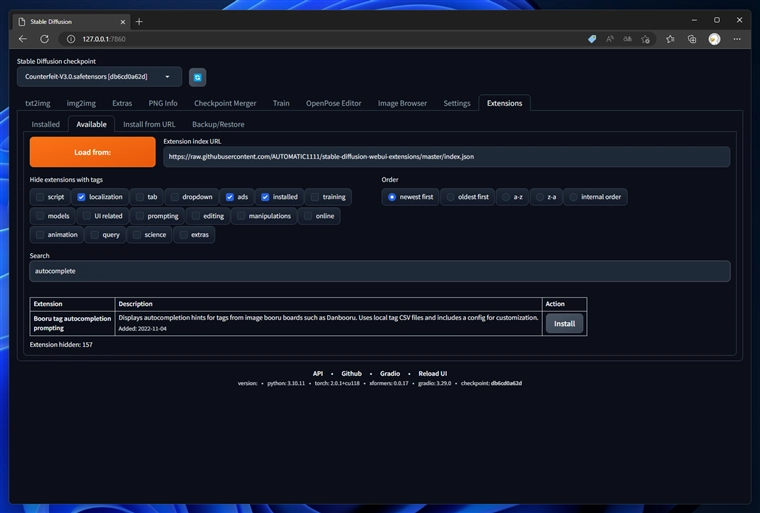The width and height of the screenshot is (760, 513).
Task: Toggle the animation tag checkbox
Action: click(x=40, y=235)
